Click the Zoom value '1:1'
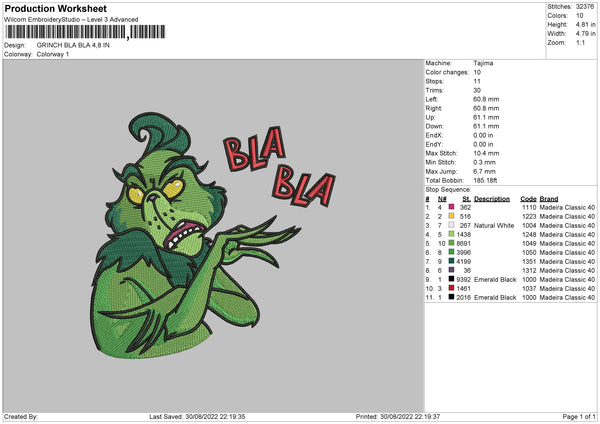Image resolution: width=600 pixels, height=424 pixels. click(x=580, y=42)
